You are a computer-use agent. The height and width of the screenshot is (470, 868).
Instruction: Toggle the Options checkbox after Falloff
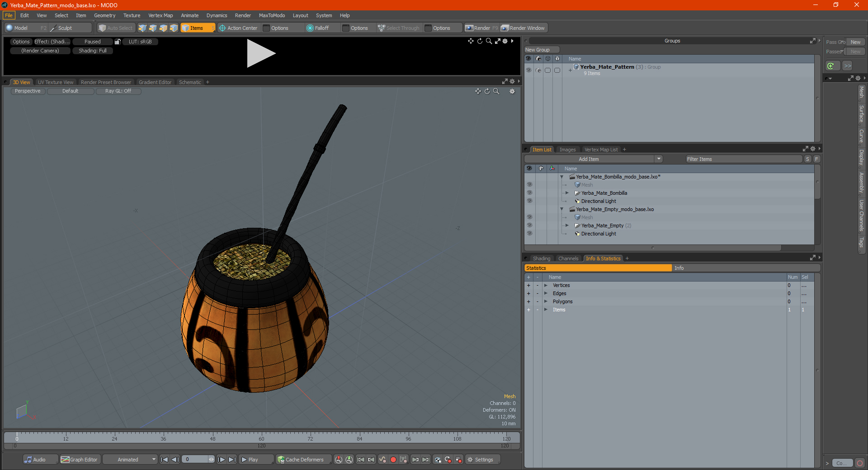point(346,28)
